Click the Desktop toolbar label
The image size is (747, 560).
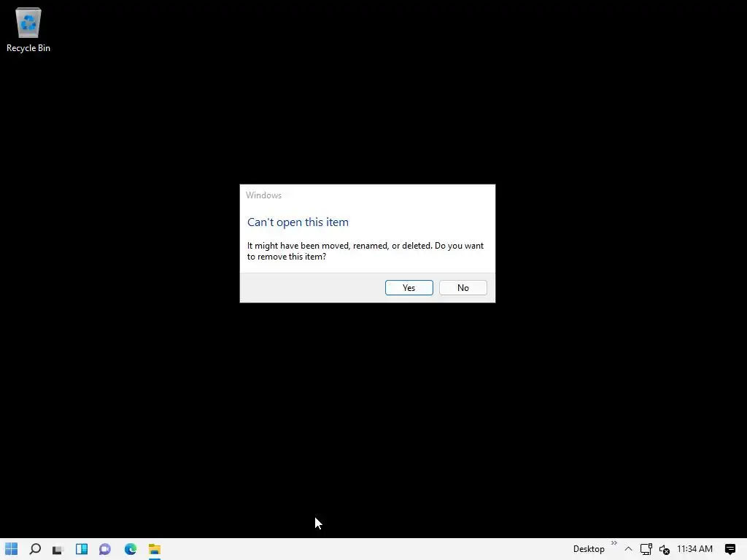coord(589,549)
